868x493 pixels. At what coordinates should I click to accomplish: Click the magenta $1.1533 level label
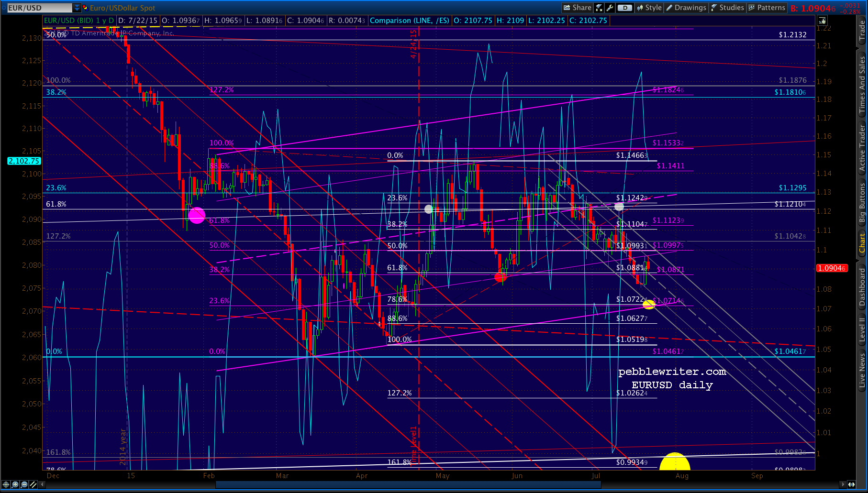pos(668,143)
